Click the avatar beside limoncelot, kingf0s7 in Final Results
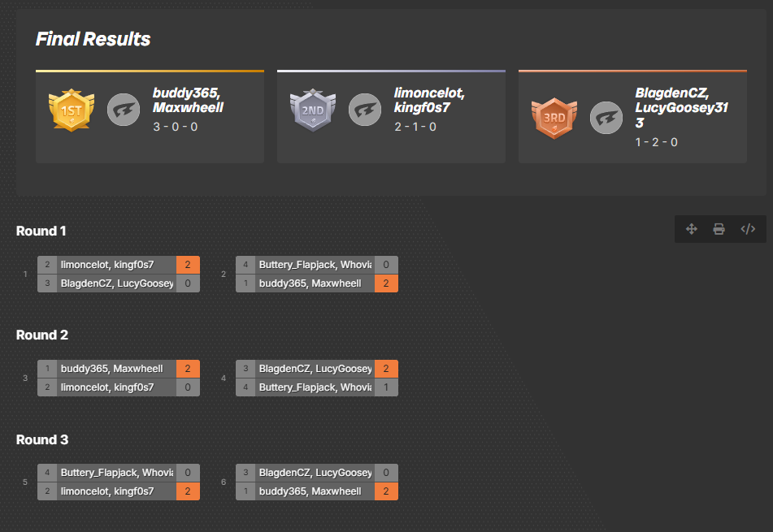 [365, 110]
